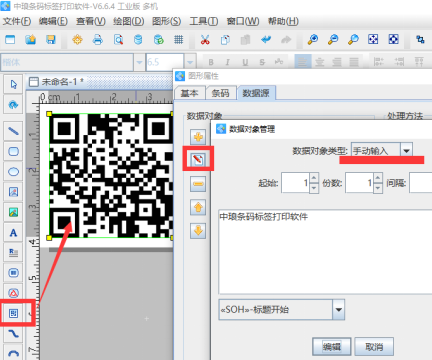
Task: Move data object down with arrow icon
Action: pyautogui.click(x=198, y=231)
